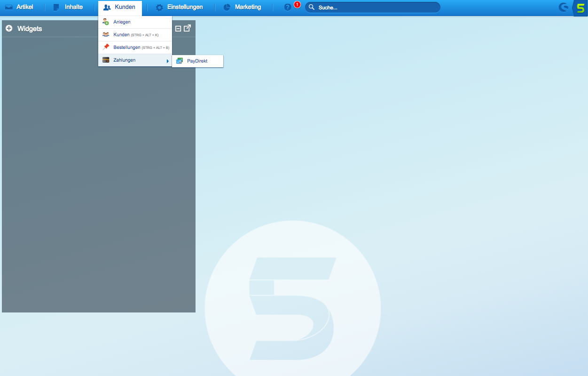Expand the Zahlungen submenu arrow

click(167, 61)
